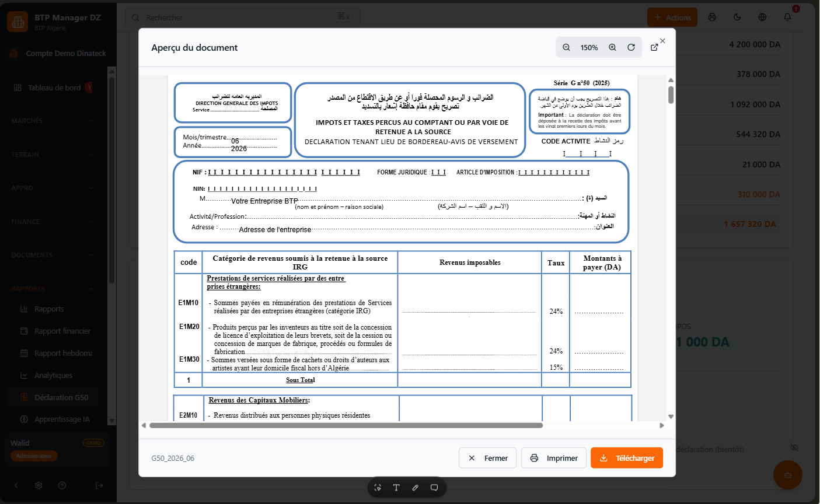This screenshot has height=504, width=820.
Task: Open Tableau de bord
Action: pos(53,87)
